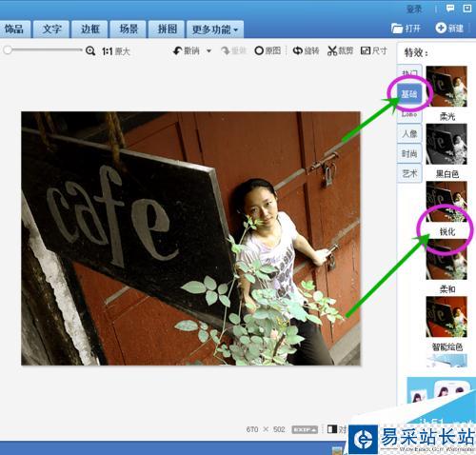The width and height of the screenshot is (476, 455).
Task: Revert to original with 原图
Action: click(x=268, y=50)
